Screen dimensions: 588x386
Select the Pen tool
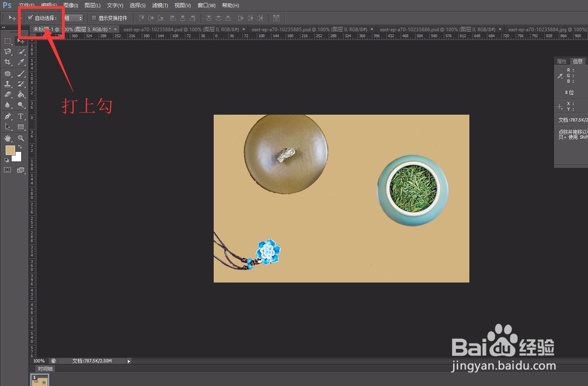(x=8, y=117)
